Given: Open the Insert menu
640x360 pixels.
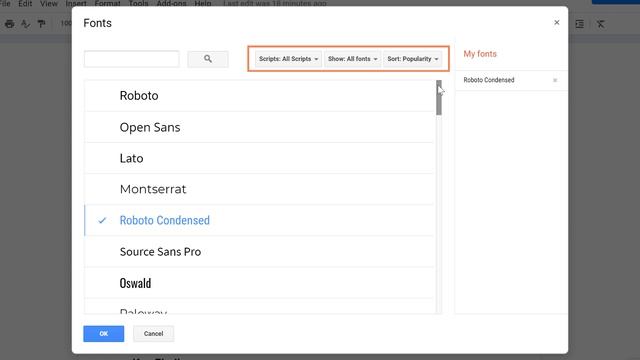Looking at the screenshot, I should pyautogui.click(x=76, y=4).
